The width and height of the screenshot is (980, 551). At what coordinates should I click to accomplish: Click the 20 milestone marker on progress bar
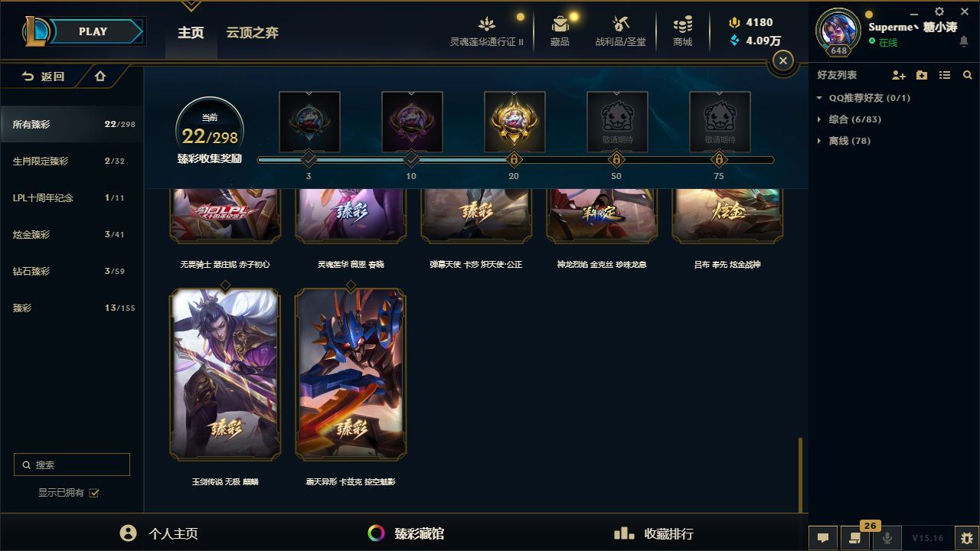pos(514,159)
